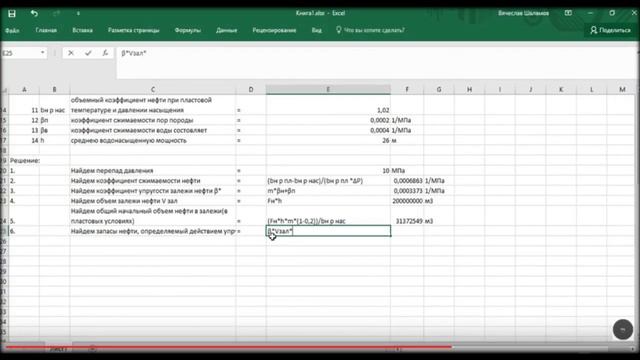Click the formula text m*βн+βп

point(281,191)
